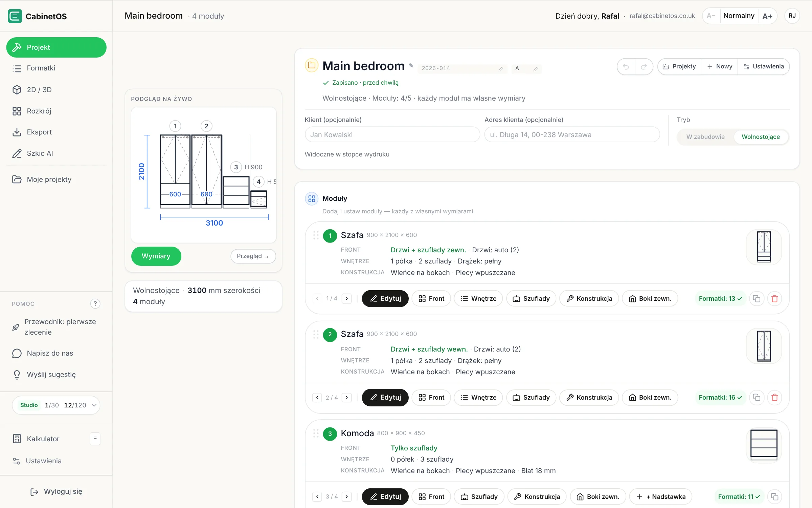Select Wolnostojące mode
The image size is (812, 508).
click(761, 137)
